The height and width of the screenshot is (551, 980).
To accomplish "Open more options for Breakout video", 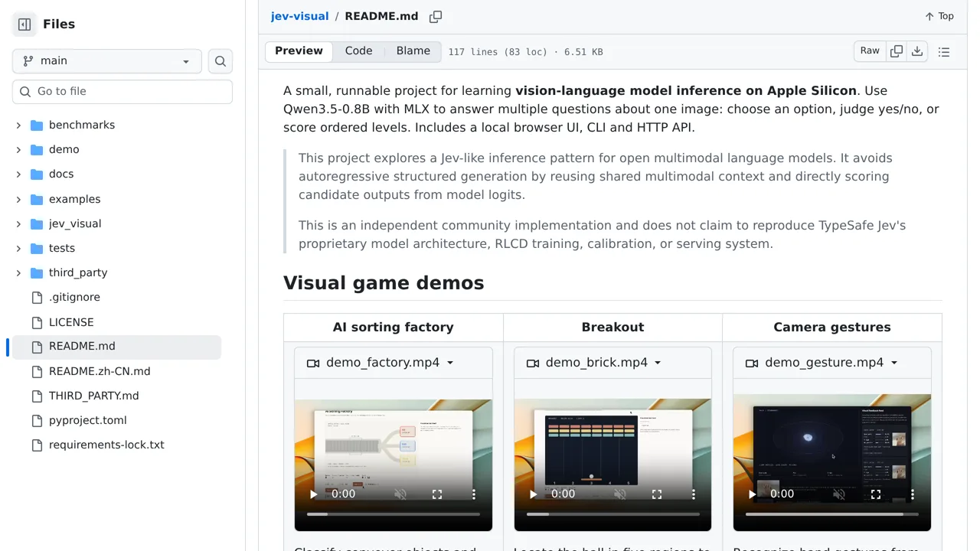I will coord(694,494).
